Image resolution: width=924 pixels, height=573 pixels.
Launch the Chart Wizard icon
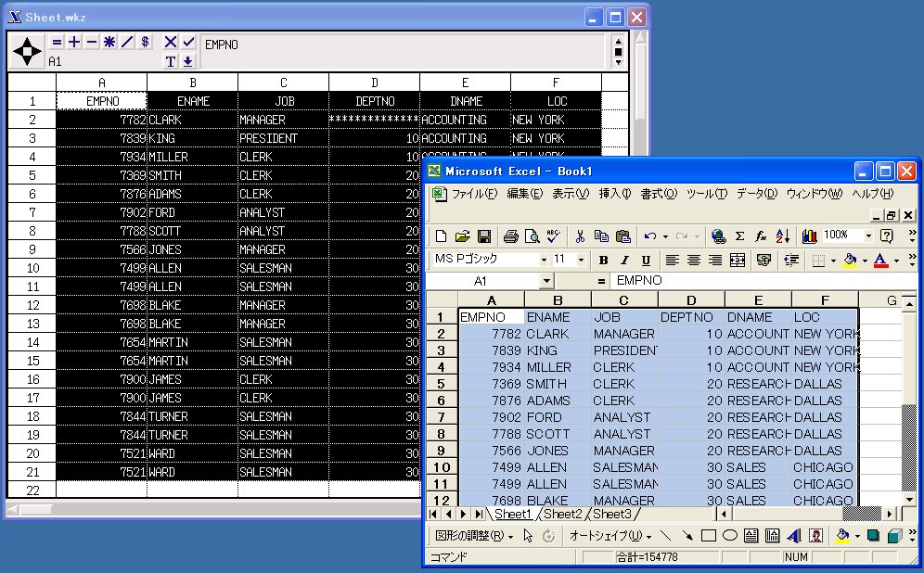pyautogui.click(x=810, y=236)
